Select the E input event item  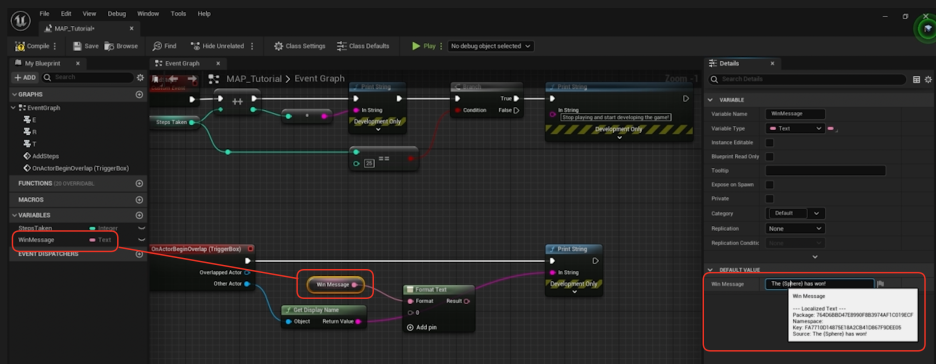(30, 120)
